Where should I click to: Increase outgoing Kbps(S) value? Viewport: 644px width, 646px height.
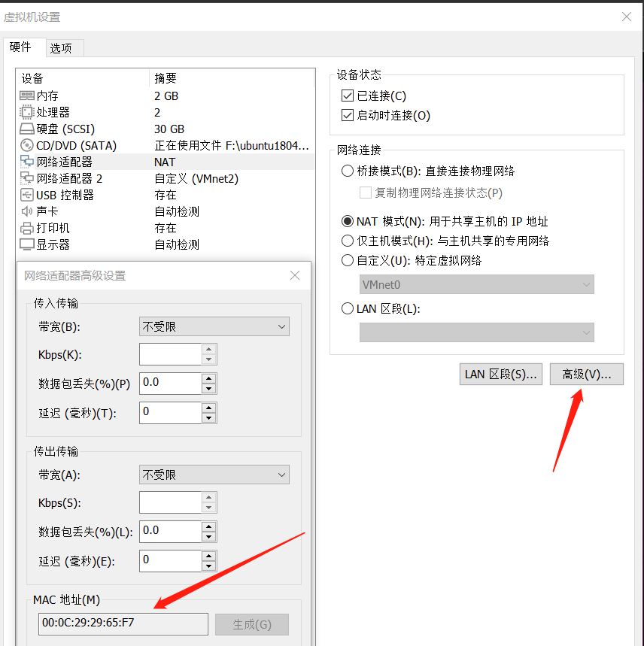click(209, 497)
